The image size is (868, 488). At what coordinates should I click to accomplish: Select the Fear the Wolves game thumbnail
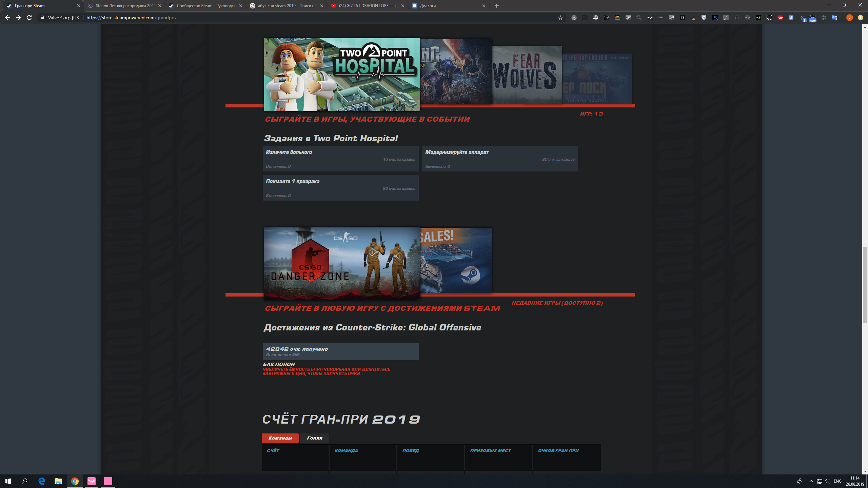coord(527,75)
